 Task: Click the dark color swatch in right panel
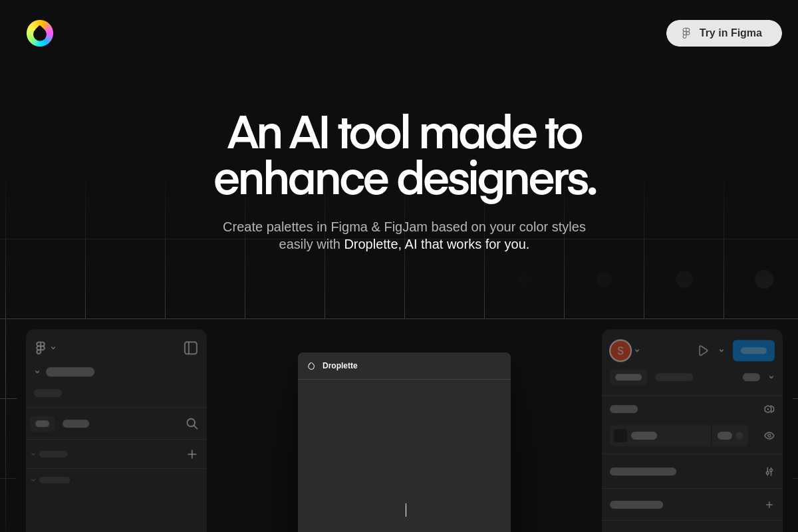(620, 436)
